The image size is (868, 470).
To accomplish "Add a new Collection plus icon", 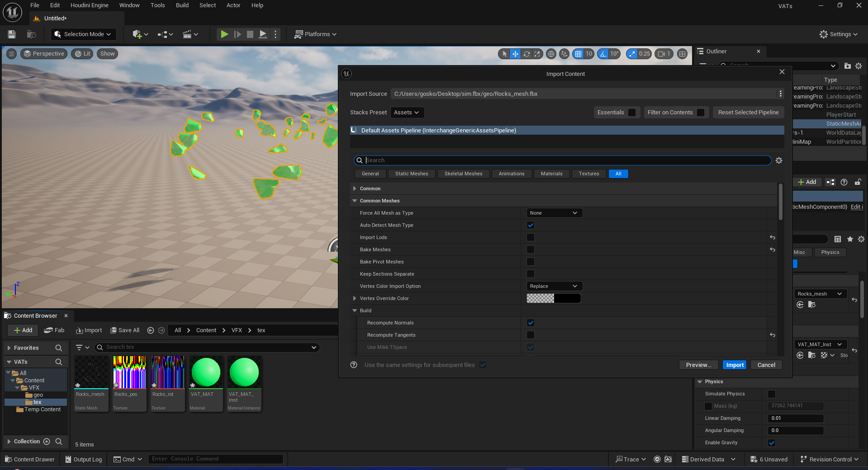I will 47,442.
